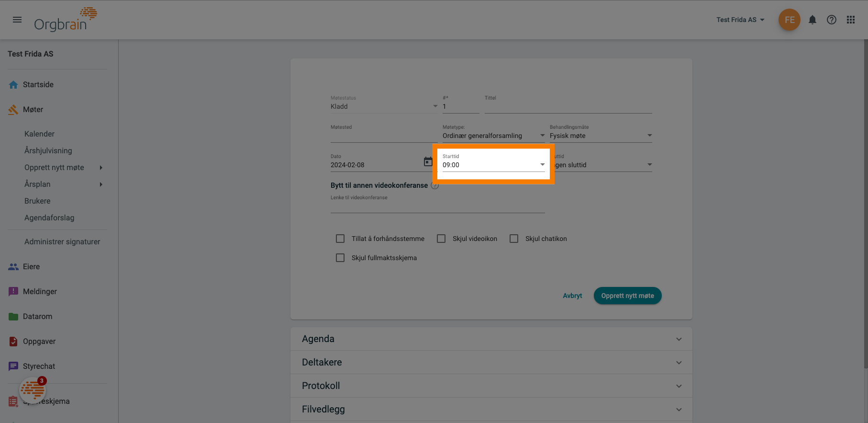This screenshot has width=868, height=423.
Task: Open the calendar date picker icon
Action: pos(428,161)
